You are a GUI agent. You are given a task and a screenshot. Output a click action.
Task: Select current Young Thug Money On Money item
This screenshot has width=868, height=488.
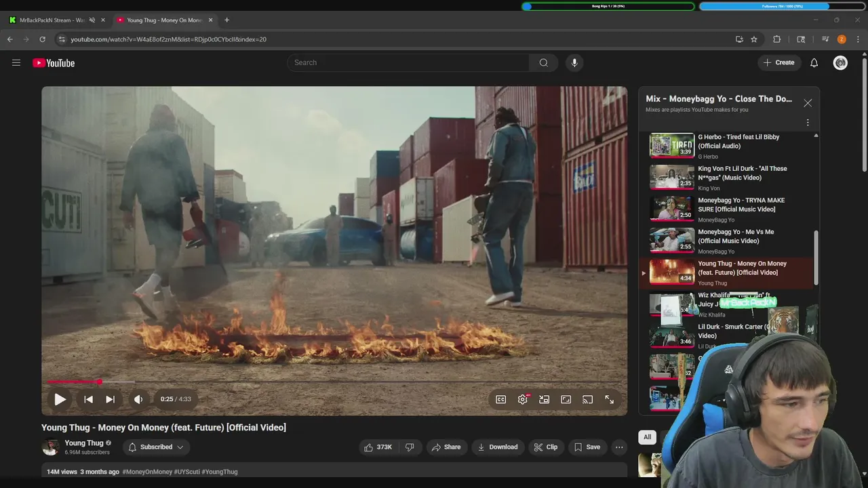point(726,272)
